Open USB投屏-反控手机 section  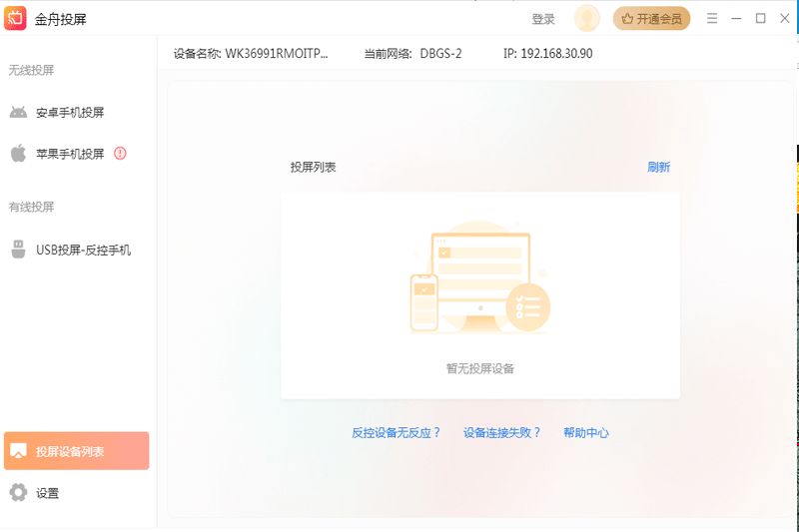[83, 250]
